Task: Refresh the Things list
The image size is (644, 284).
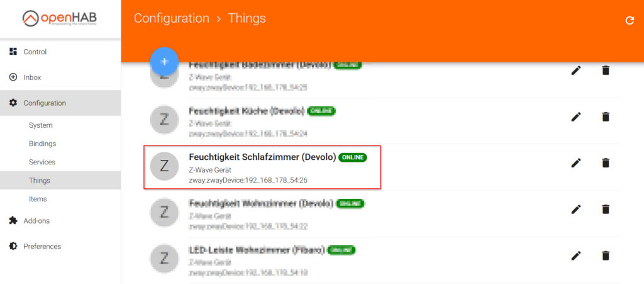Action: tap(630, 20)
